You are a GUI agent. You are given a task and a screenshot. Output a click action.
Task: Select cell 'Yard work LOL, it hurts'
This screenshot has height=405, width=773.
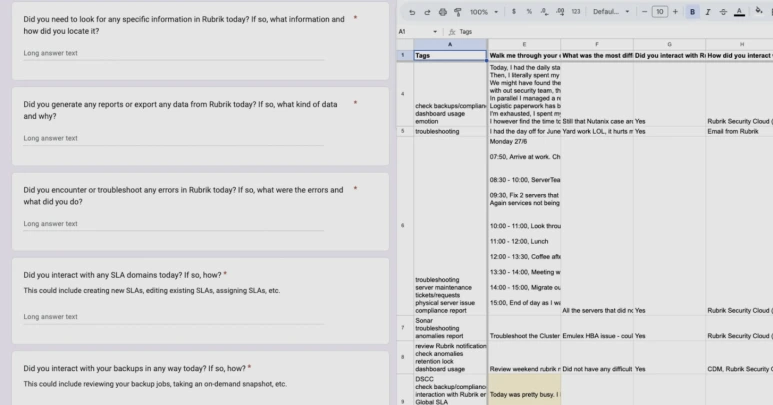pyautogui.click(x=597, y=131)
